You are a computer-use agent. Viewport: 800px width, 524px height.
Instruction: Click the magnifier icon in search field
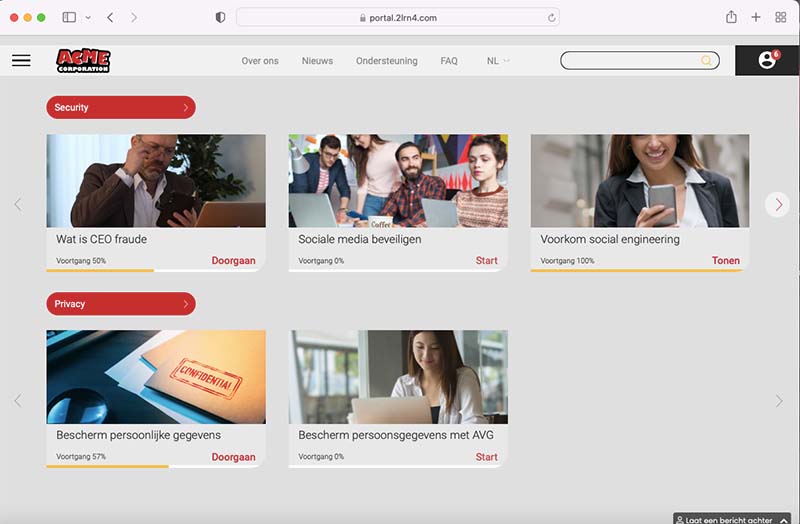tap(707, 61)
